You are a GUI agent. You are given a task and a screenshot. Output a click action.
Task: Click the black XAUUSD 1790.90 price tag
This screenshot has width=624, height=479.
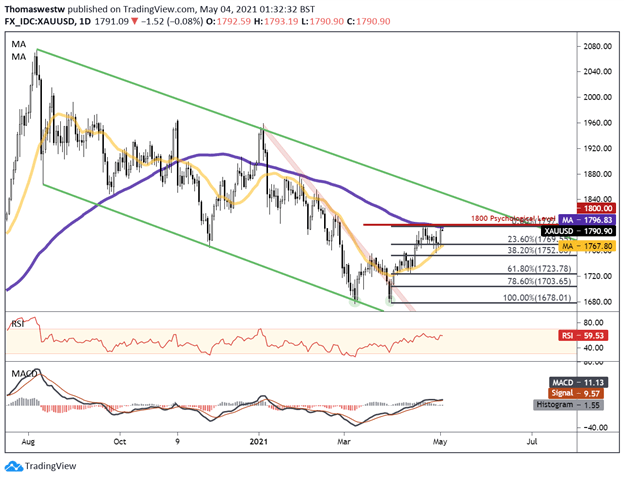tap(578, 231)
